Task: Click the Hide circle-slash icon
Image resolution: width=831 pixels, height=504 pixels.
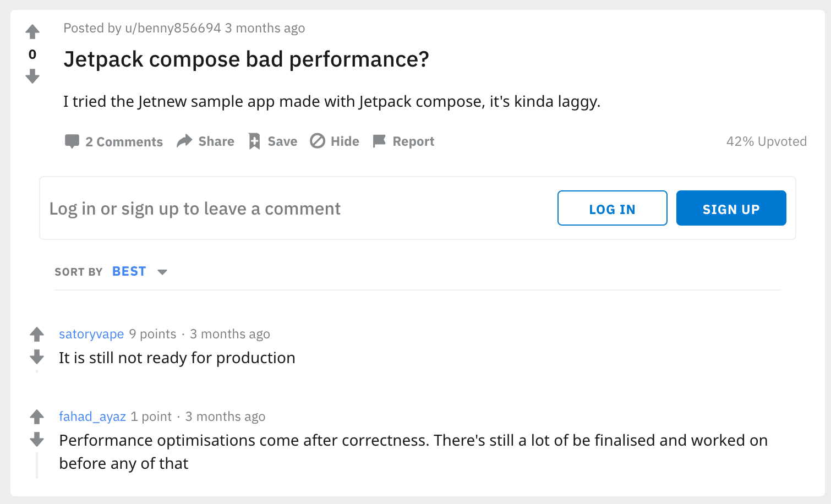Action: (x=318, y=141)
